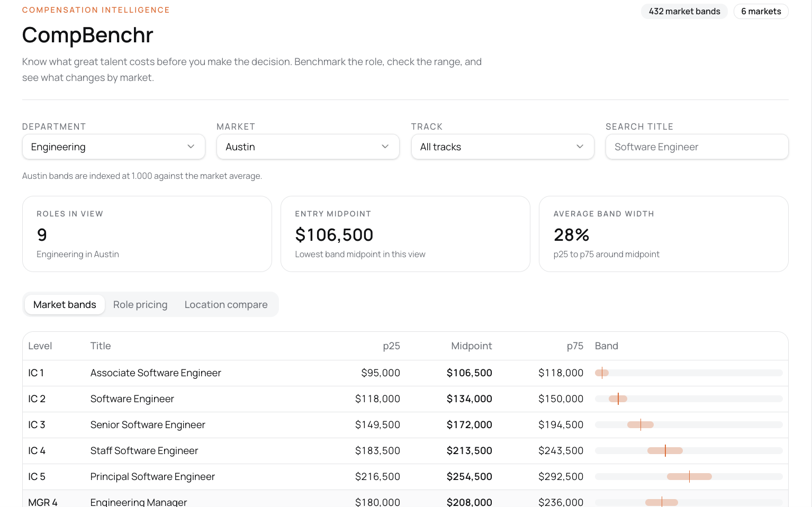This screenshot has width=812, height=507.
Task: Click the p25 column header
Action: pyautogui.click(x=391, y=346)
